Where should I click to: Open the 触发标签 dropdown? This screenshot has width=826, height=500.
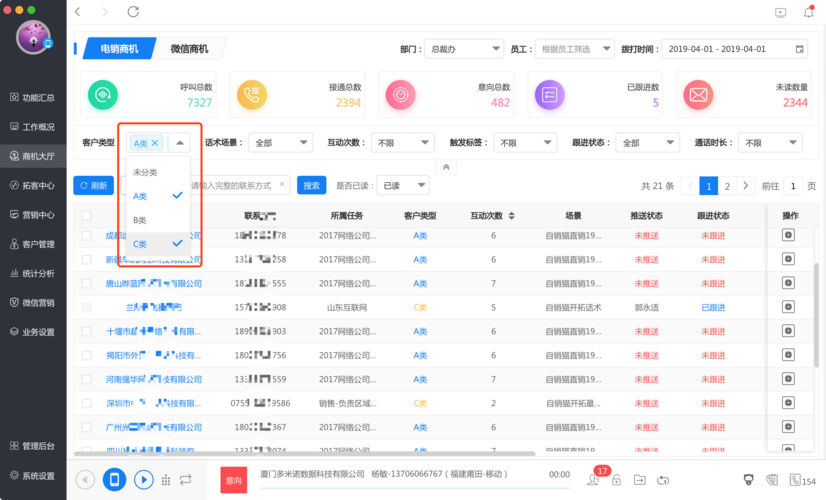pos(525,143)
